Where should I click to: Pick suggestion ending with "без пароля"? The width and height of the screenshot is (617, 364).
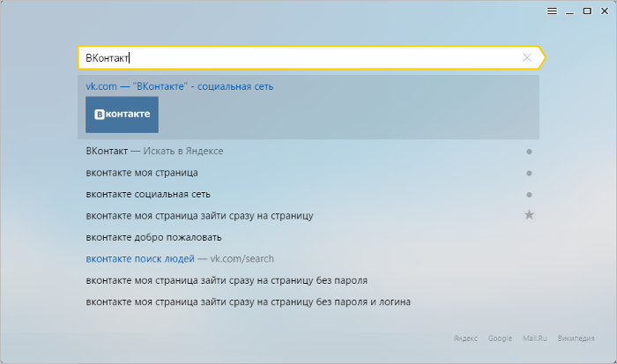point(227,280)
